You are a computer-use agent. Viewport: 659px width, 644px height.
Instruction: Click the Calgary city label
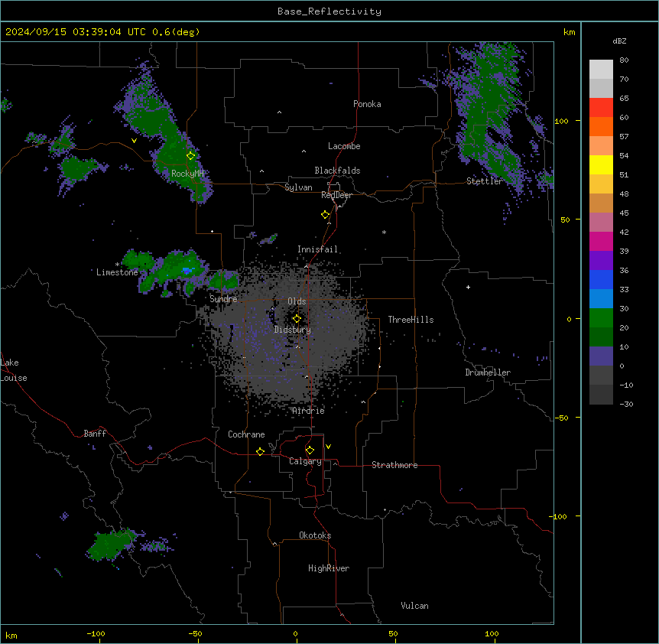pos(305,461)
